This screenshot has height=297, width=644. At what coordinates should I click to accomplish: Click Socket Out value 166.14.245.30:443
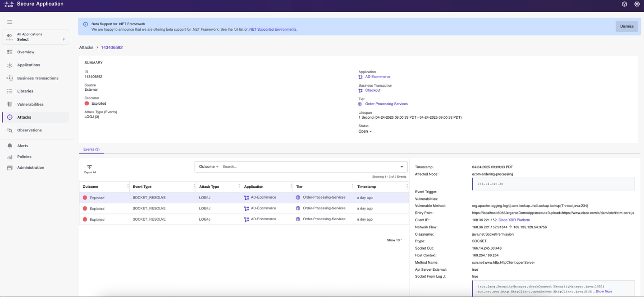pos(487,248)
